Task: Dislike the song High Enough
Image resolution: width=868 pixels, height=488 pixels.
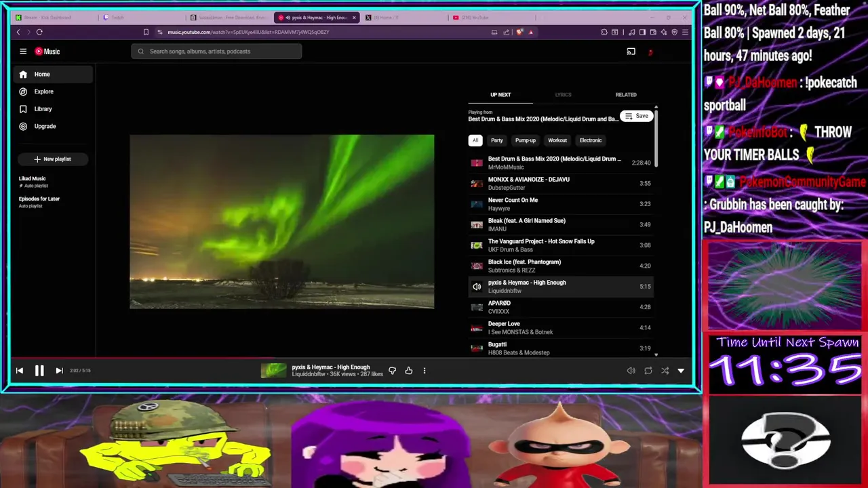Action: (392, 371)
